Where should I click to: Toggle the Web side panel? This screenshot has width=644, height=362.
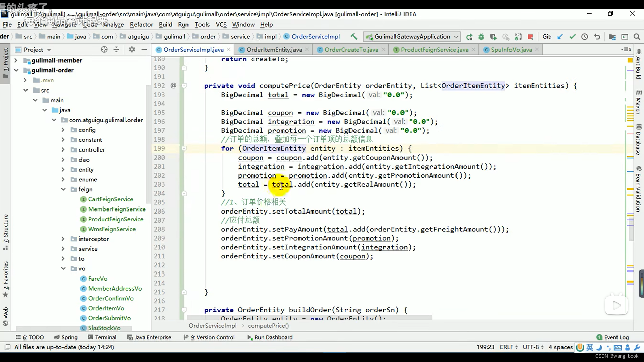pyautogui.click(x=5, y=316)
